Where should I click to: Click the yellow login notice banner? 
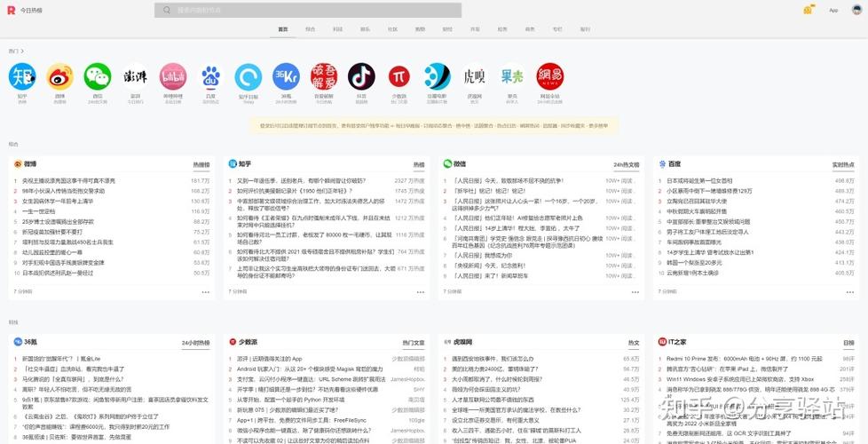(433, 126)
